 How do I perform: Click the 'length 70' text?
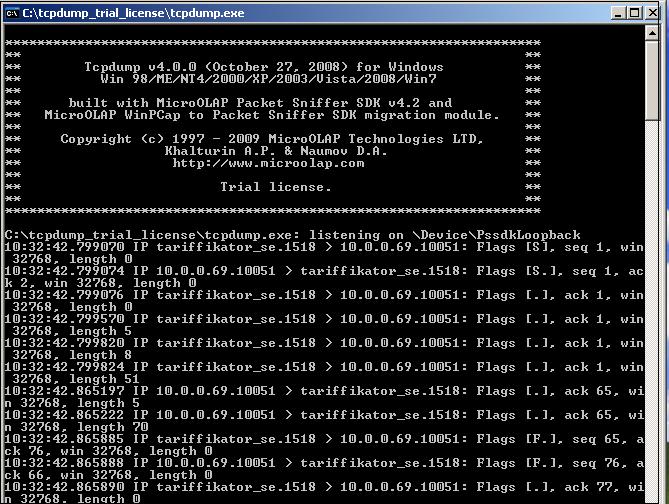[x=112, y=427]
